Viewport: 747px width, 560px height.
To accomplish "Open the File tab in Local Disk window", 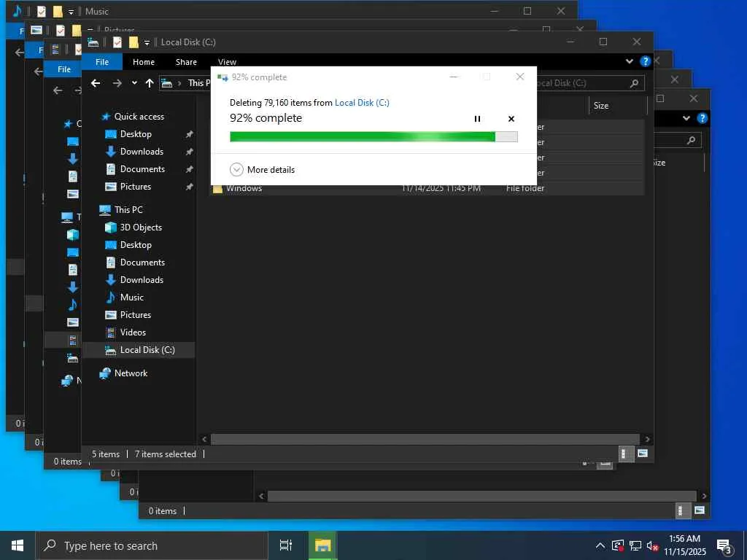I will [x=102, y=62].
